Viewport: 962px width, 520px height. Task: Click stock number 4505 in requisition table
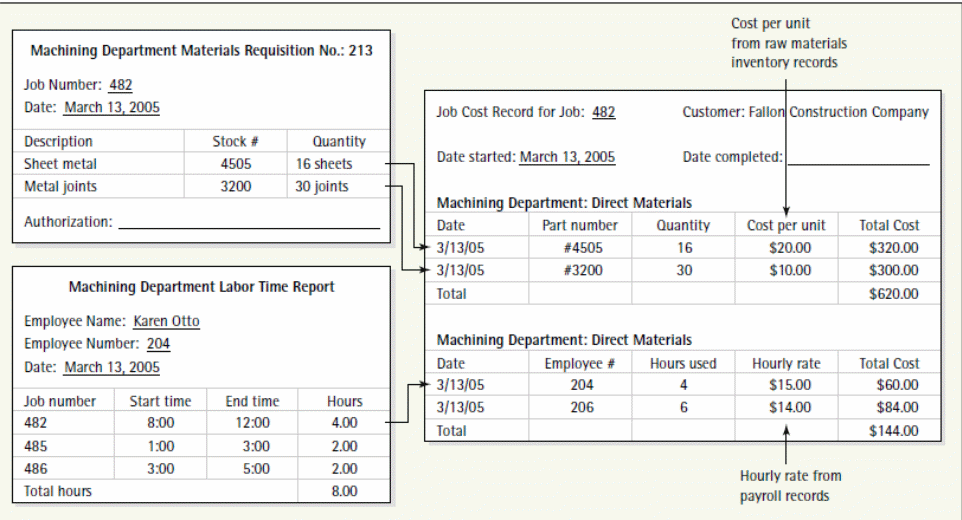pyautogui.click(x=236, y=164)
